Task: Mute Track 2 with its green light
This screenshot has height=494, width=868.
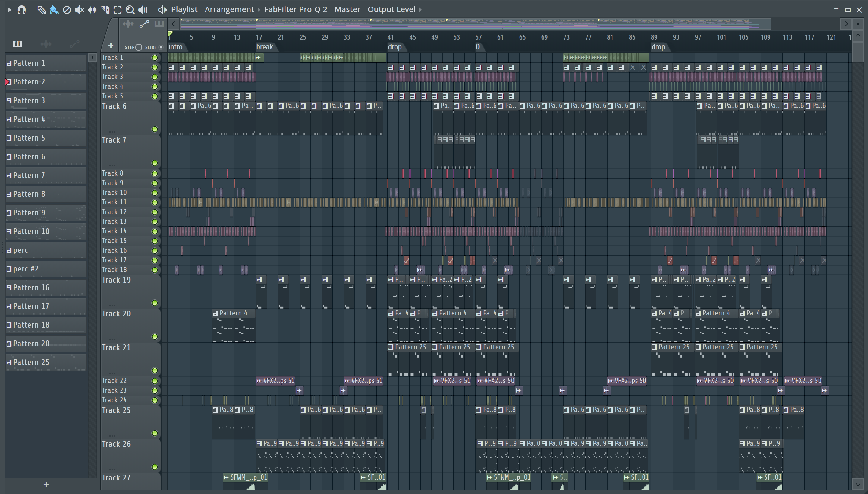Action: point(155,67)
